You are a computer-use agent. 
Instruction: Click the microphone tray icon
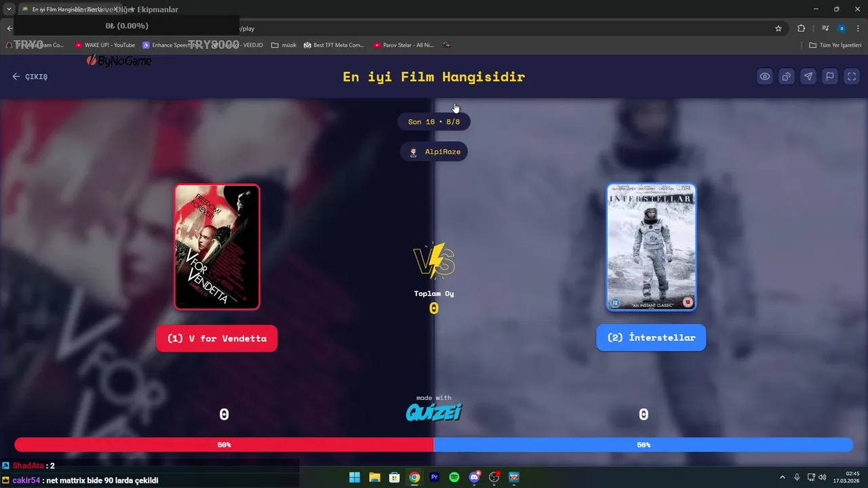[797, 477]
